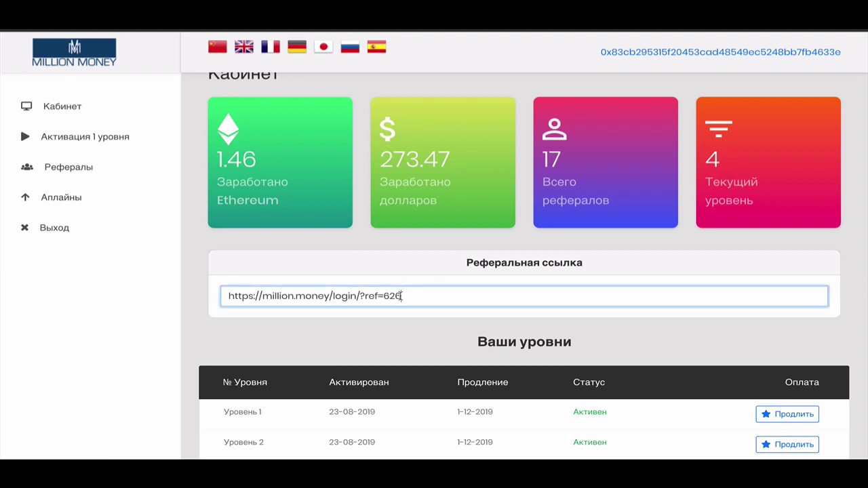Screen dimensions: 868x488
Task: Click the up-arrow icon beside Аплайны
Action: (25, 197)
